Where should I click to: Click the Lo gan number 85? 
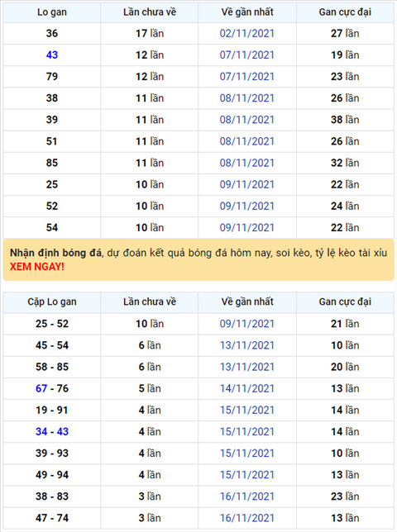52,163
